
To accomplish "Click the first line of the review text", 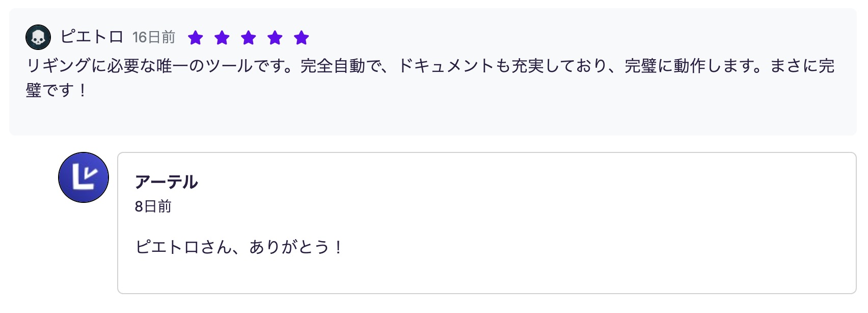I will pyautogui.click(x=430, y=66).
